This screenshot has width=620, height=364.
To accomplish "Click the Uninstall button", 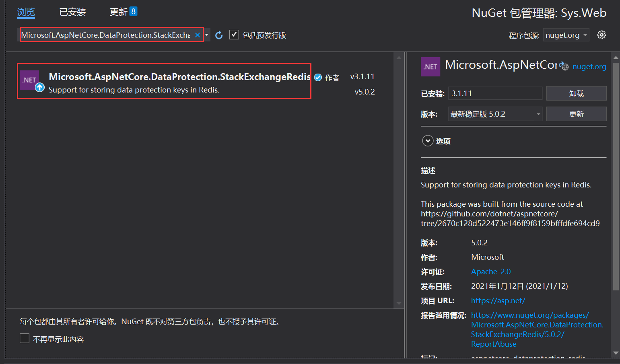I will coord(576,93).
